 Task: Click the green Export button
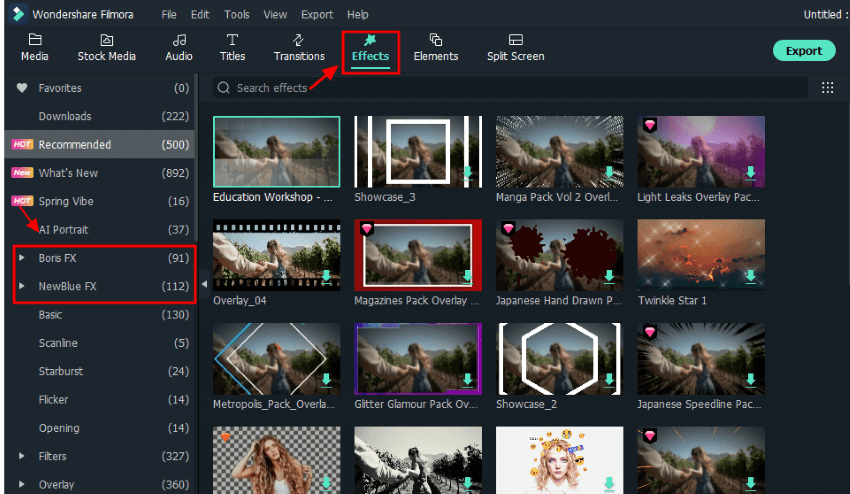pyautogui.click(x=804, y=50)
